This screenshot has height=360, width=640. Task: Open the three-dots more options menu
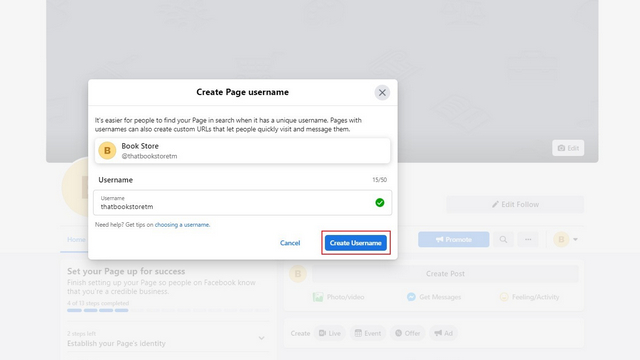pyautogui.click(x=528, y=239)
